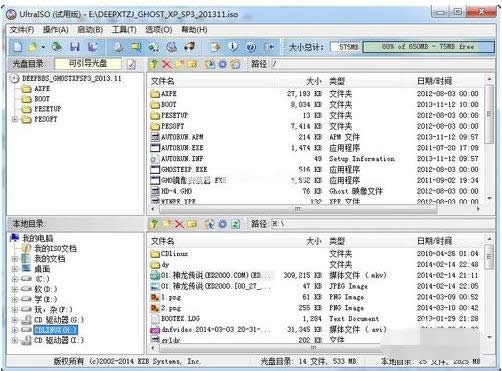Click the Help question mark icon
Image resolution: width=502 pixels, height=371 pixels.
251,47
